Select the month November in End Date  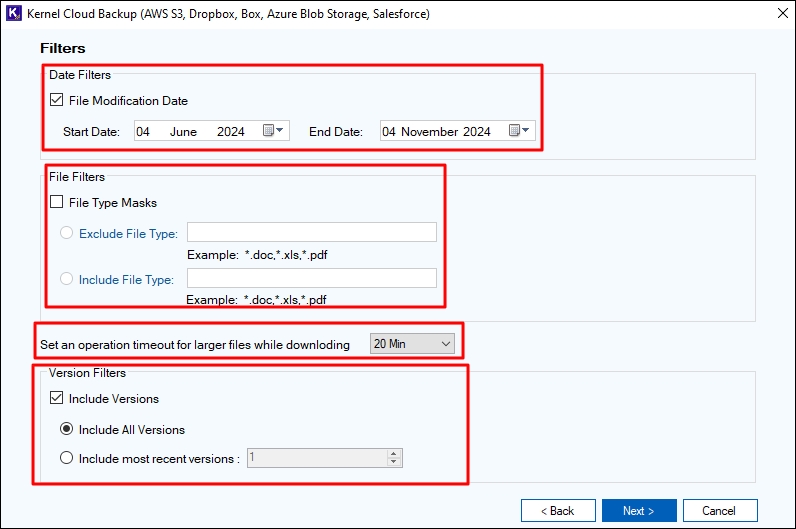pos(429,132)
